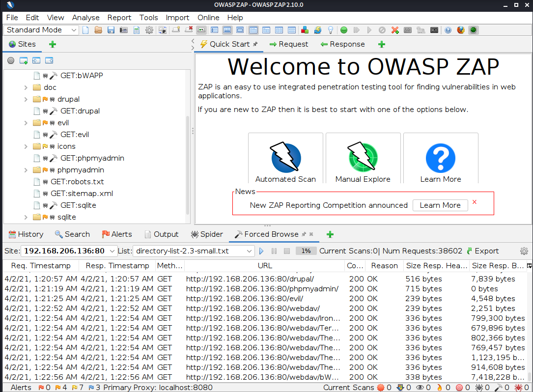This screenshot has width=533, height=392.
Task: Open the Report menu
Action: coord(119,18)
